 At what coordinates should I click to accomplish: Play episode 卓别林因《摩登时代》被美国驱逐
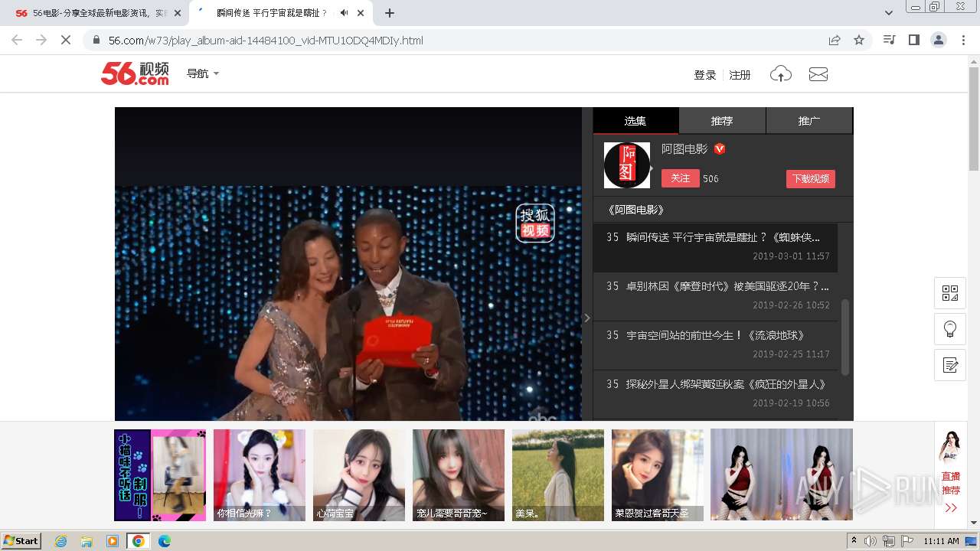tap(715, 296)
